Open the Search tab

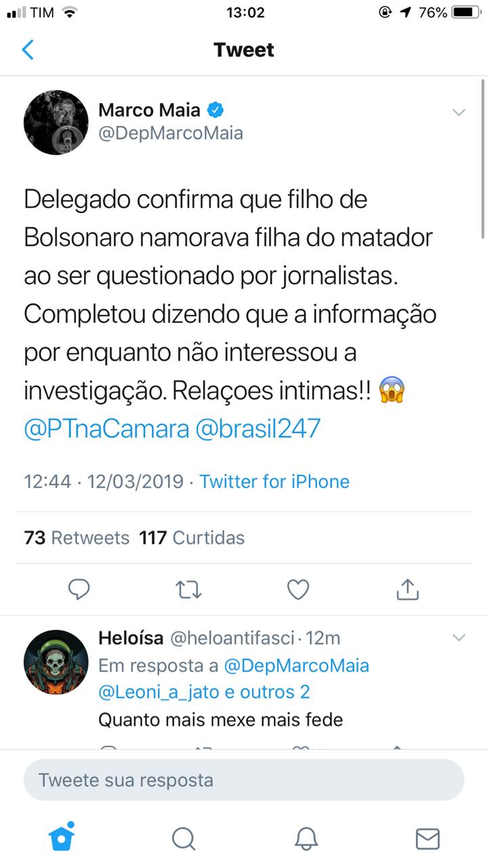point(183,839)
